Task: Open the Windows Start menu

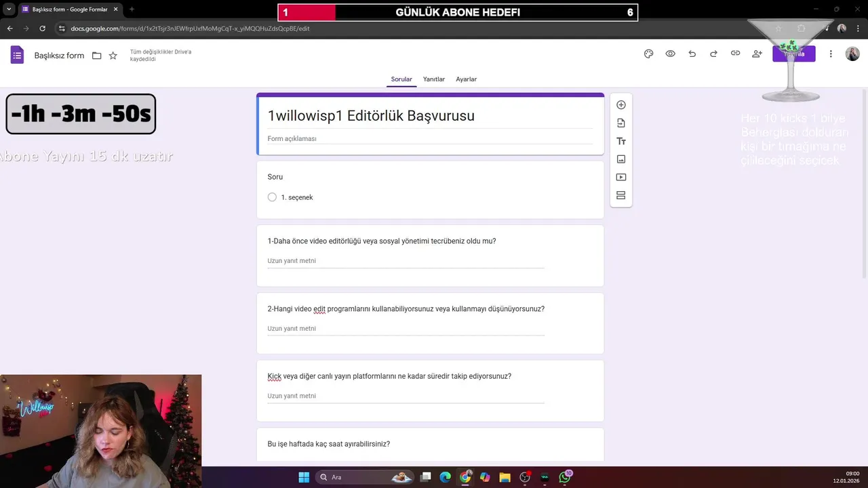Action: [304, 477]
